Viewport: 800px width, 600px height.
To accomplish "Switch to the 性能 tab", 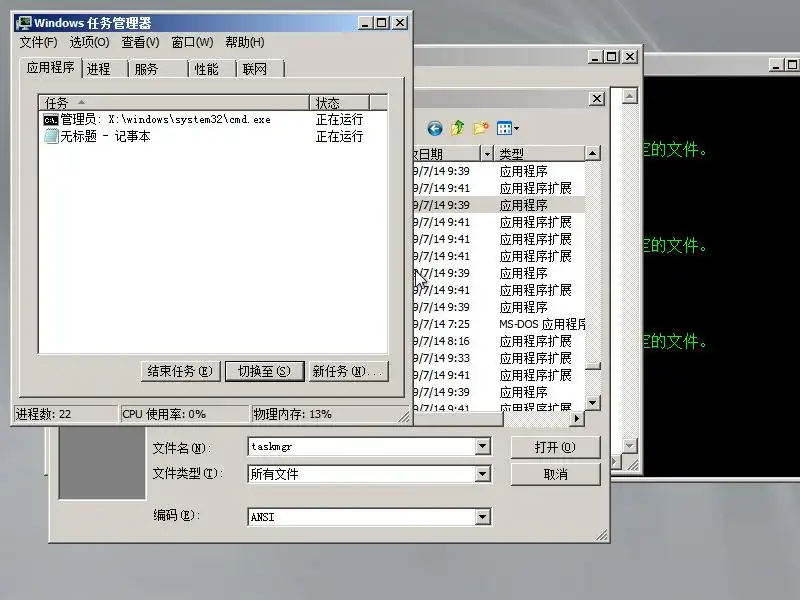I will (x=212, y=69).
